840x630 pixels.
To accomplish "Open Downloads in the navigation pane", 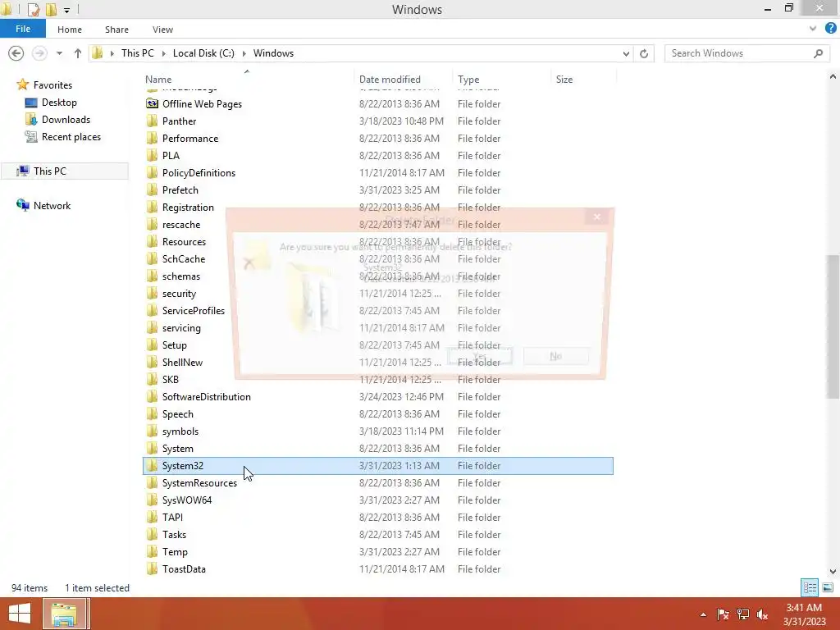I will [66, 120].
